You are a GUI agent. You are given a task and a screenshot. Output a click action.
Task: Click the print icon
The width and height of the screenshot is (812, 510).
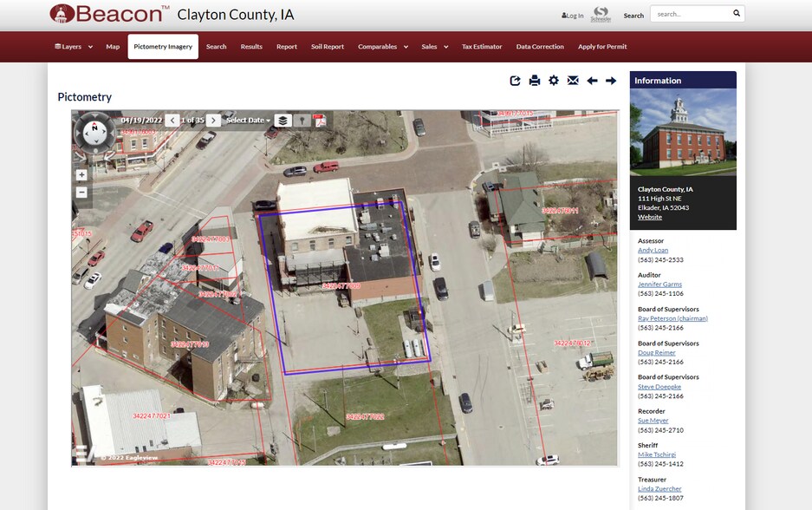pyautogui.click(x=535, y=81)
